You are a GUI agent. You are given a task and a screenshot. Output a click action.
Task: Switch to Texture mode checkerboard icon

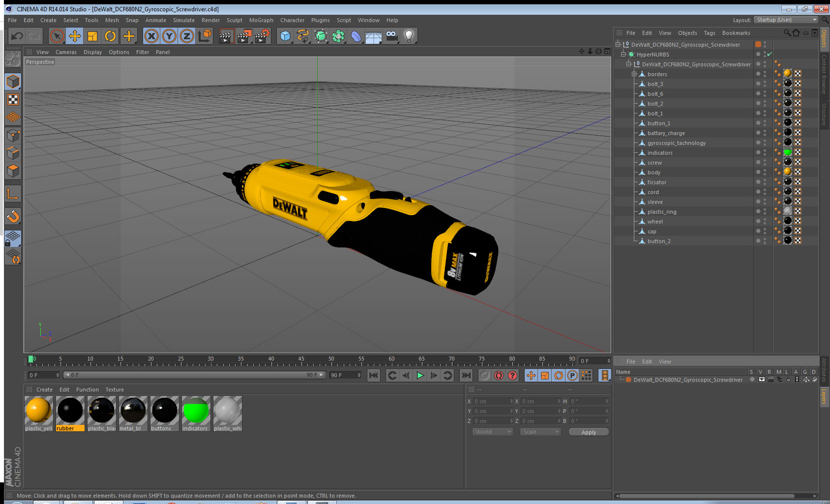[13, 100]
